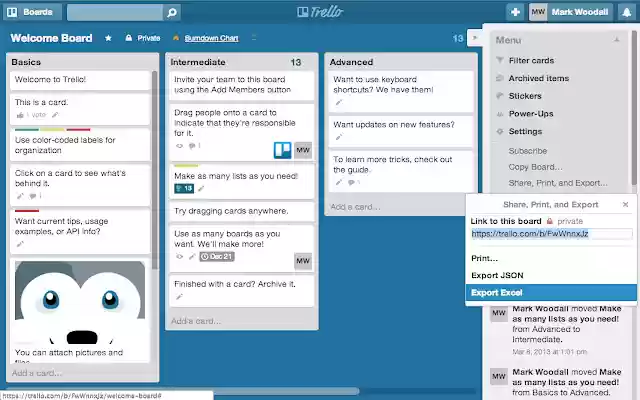Viewport: 640px width, 400px height.
Task: Open 'Invite your team to this board' card
Action: coord(242,85)
